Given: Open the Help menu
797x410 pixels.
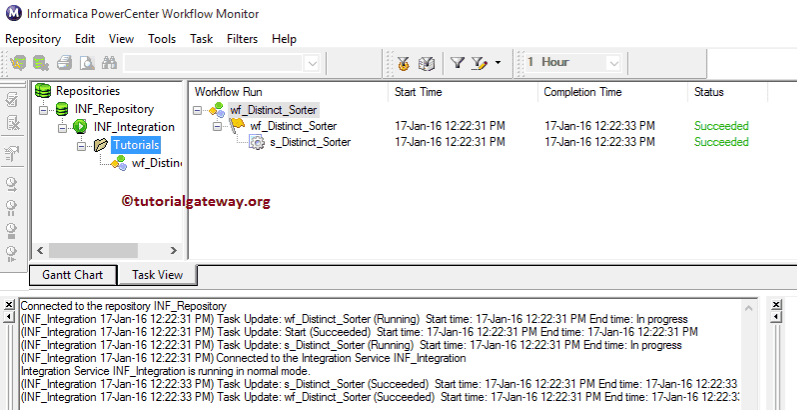Looking at the screenshot, I should point(284,39).
